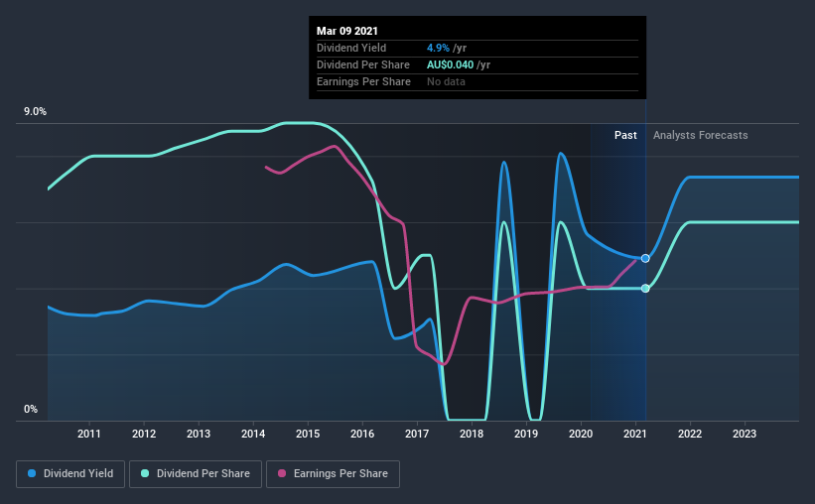Select the teal Dividend Per Share data point marker
This screenshot has height=504, width=815.
click(x=645, y=289)
